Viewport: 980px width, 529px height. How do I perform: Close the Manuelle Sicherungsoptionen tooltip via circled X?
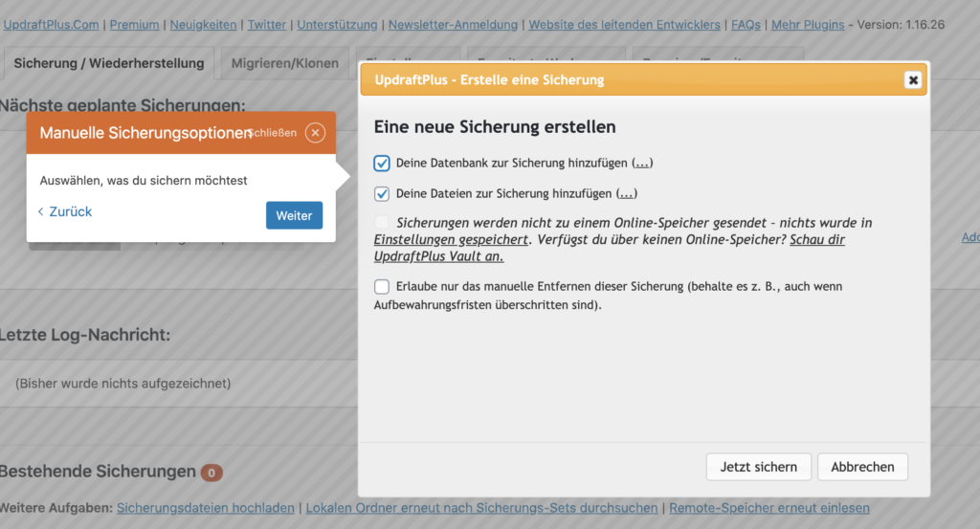tap(315, 132)
